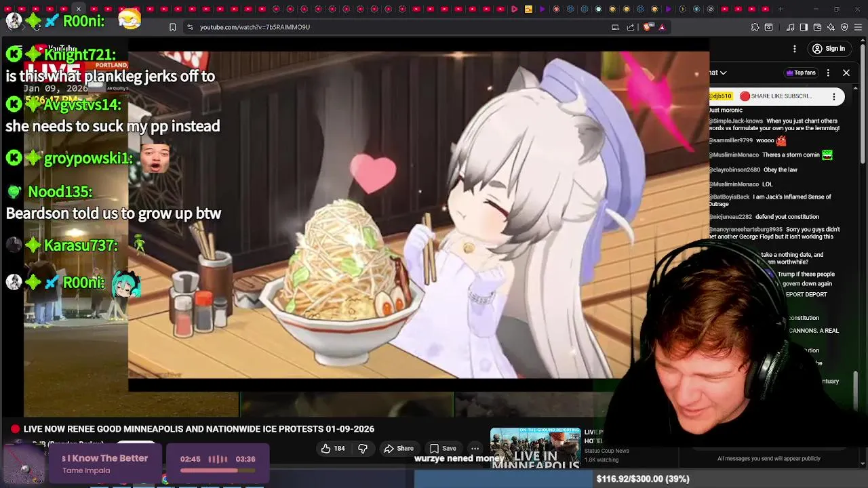The width and height of the screenshot is (868, 488).
Task: Click pinned SHARE LIKE SUBSCRI message
Action: [781, 96]
